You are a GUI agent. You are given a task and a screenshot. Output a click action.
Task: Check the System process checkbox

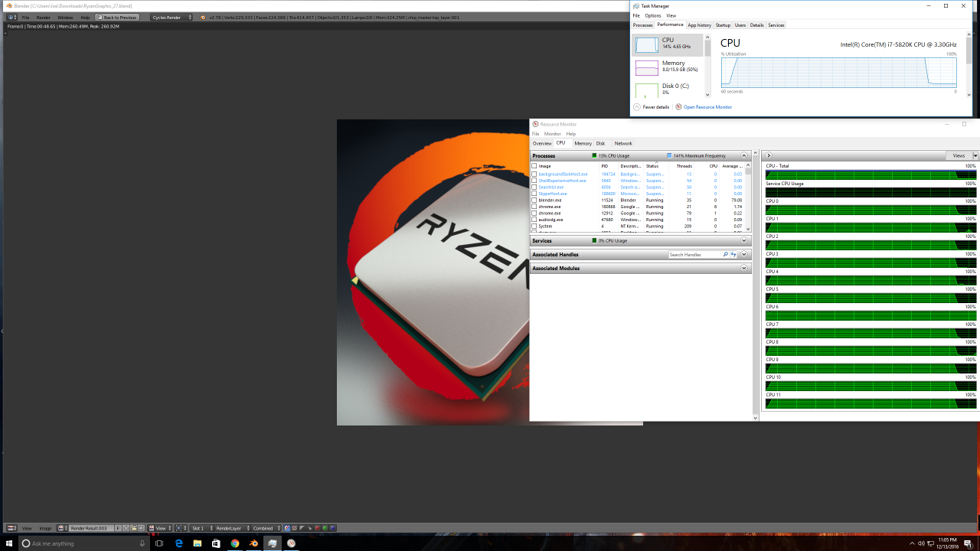tap(534, 227)
